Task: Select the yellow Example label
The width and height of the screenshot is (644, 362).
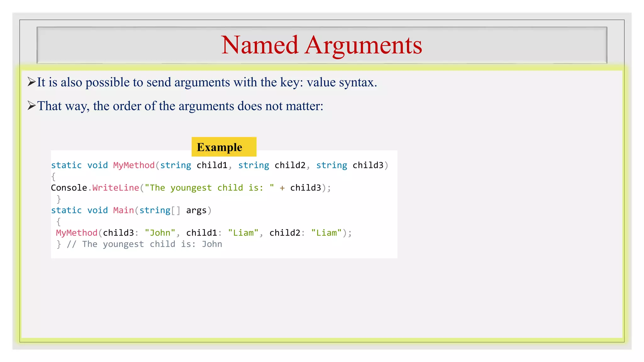Action: 224,147
